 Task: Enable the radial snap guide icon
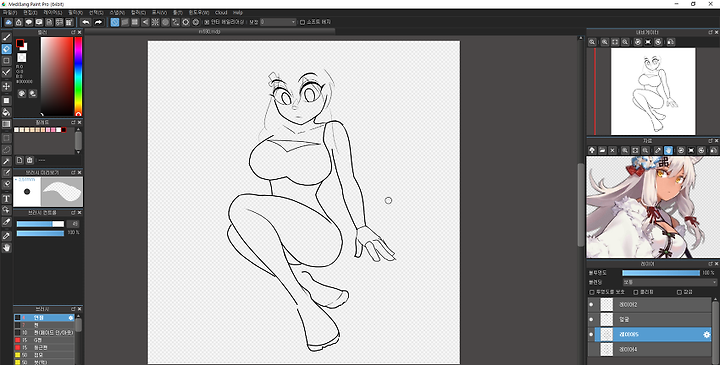click(x=155, y=22)
